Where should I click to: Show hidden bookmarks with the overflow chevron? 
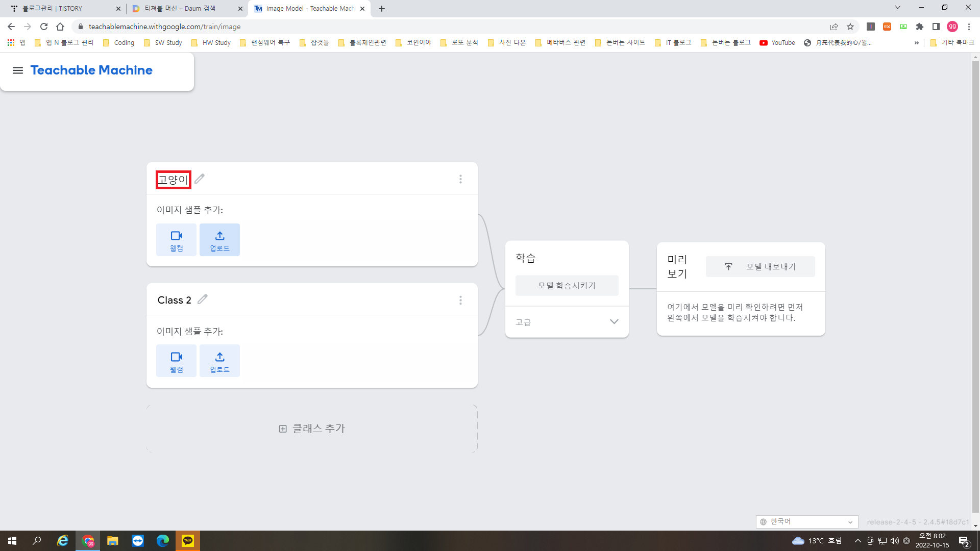point(917,43)
